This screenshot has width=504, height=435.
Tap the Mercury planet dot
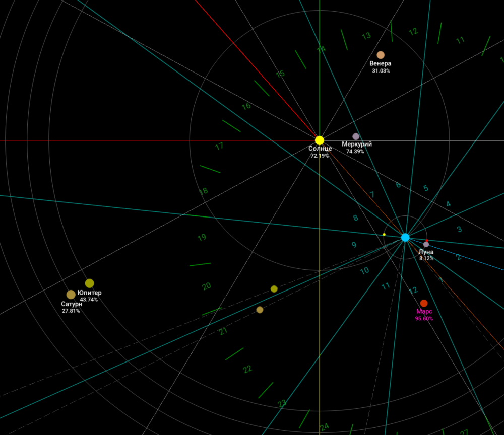point(356,136)
